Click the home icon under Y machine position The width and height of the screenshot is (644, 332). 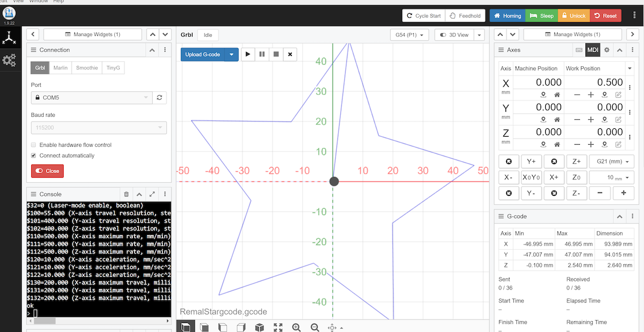click(x=557, y=120)
